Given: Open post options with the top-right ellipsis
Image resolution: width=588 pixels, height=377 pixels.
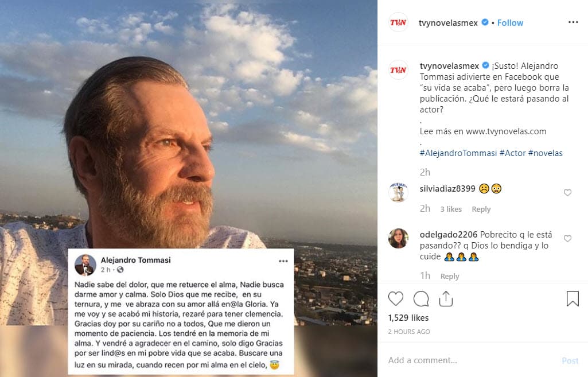Looking at the screenshot, I should pos(573,22).
